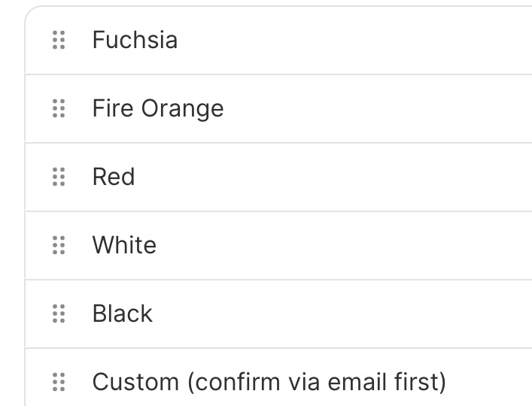532x406 pixels.
Task: Click the Fire Orange drag handle
Action: 59,108
